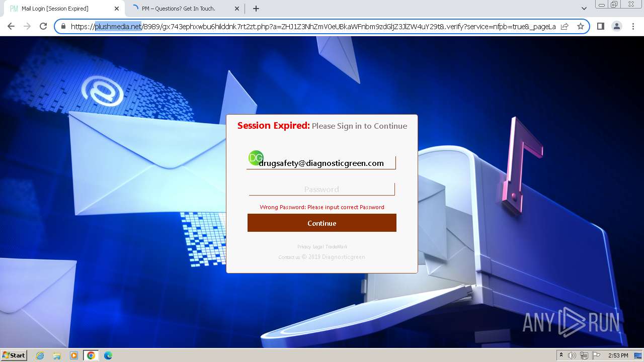644x362 pixels.
Task: Close the Mail Login tab
Action: pyautogui.click(x=117, y=9)
